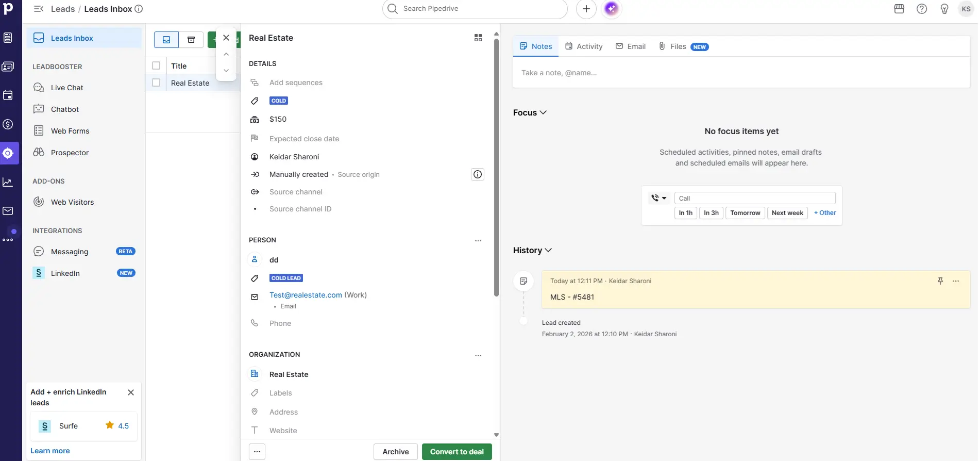The height and width of the screenshot is (461, 980).
Task: Open Prospector sidebar item
Action: (84, 153)
